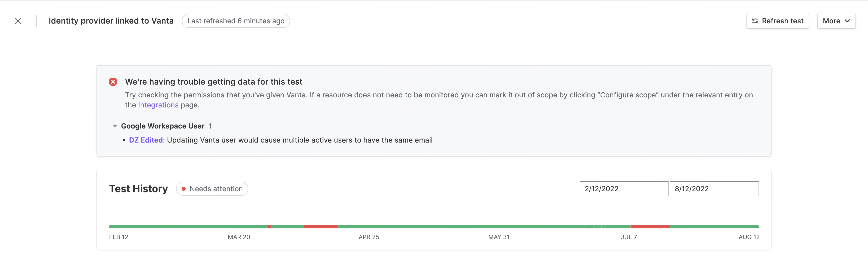Collapse the Google Workspace User section
The width and height of the screenshot is (868, 257).
tap(115, 126)
